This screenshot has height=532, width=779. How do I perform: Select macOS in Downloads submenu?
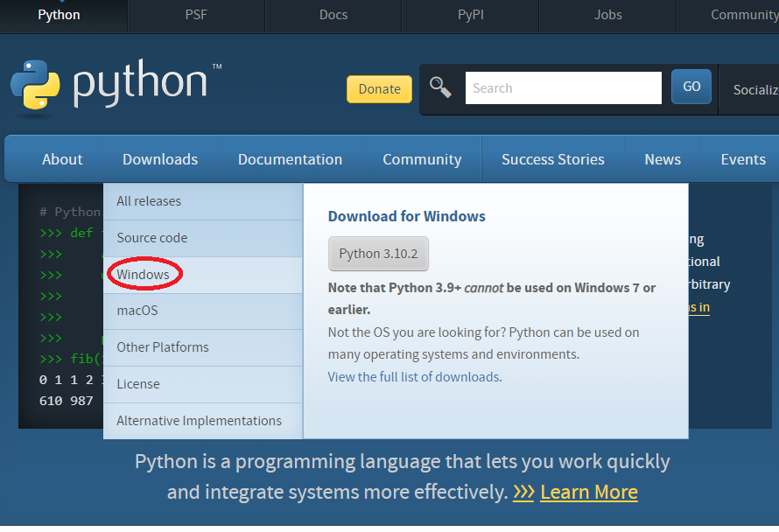point(203,311)
